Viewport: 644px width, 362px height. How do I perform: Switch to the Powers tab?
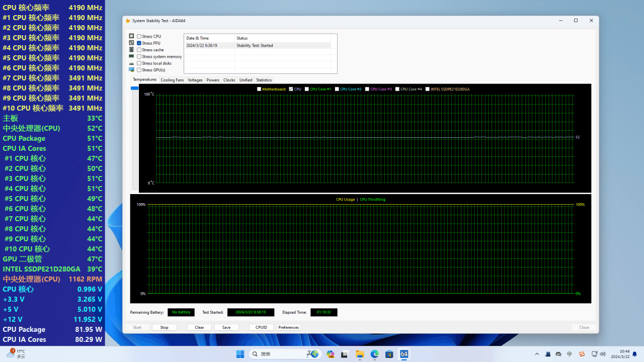(213, 80)
